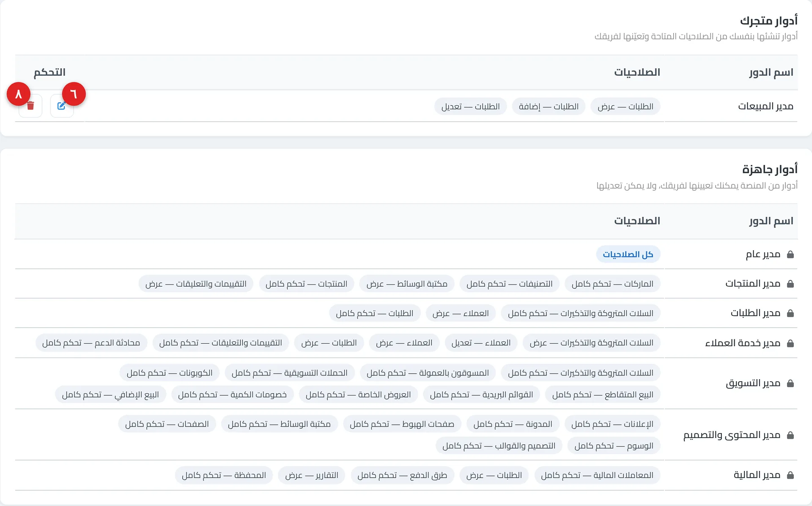Click the lock icon beside مدير الطلبات
The image size is (812, 506).
click(790, 313)
